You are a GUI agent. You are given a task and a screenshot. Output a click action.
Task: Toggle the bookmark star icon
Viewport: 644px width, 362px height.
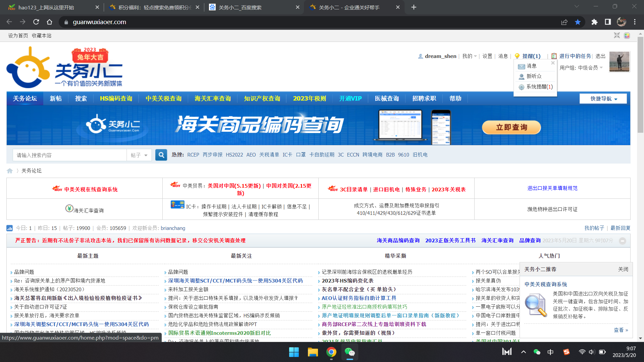point(578,22)
